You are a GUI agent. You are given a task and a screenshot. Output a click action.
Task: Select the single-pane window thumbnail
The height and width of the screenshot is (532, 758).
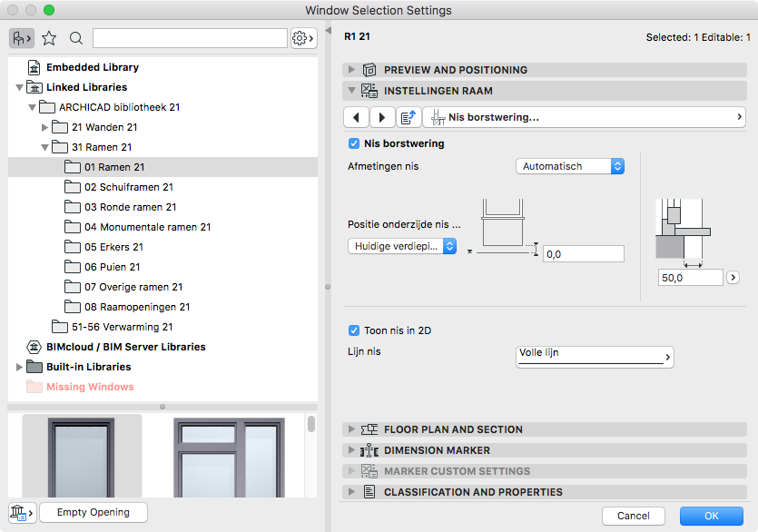pos(82,457)
